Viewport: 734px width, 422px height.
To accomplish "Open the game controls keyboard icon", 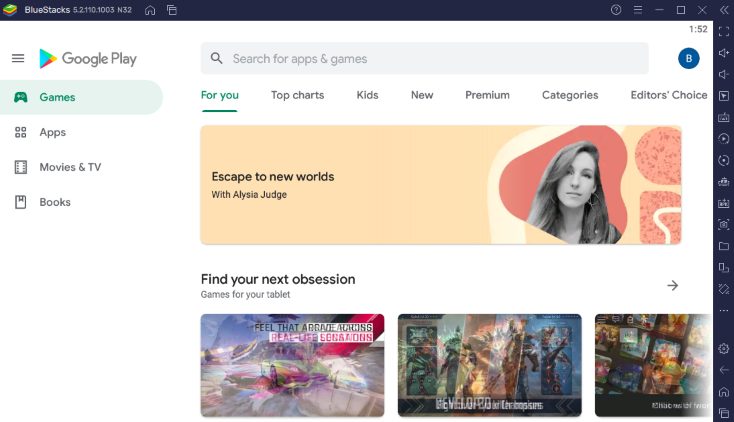I will click(724, 117).
